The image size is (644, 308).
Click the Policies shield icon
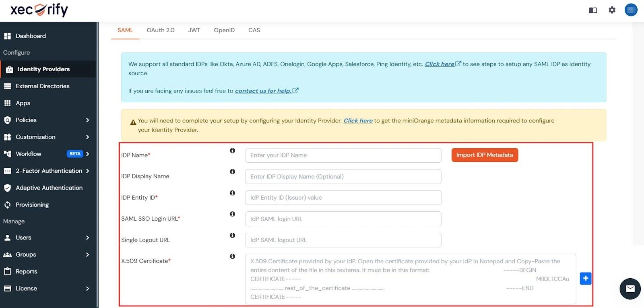(7, 120)
